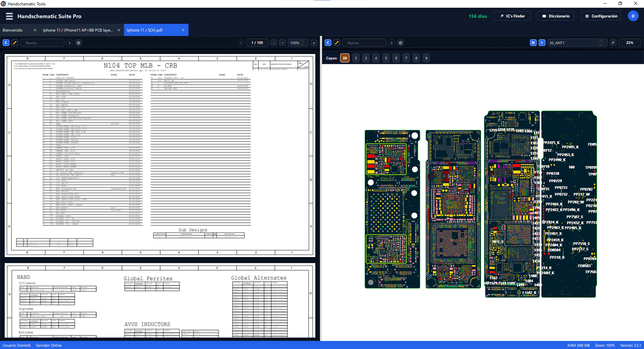Go to previous schematic page

pos(241,43)
